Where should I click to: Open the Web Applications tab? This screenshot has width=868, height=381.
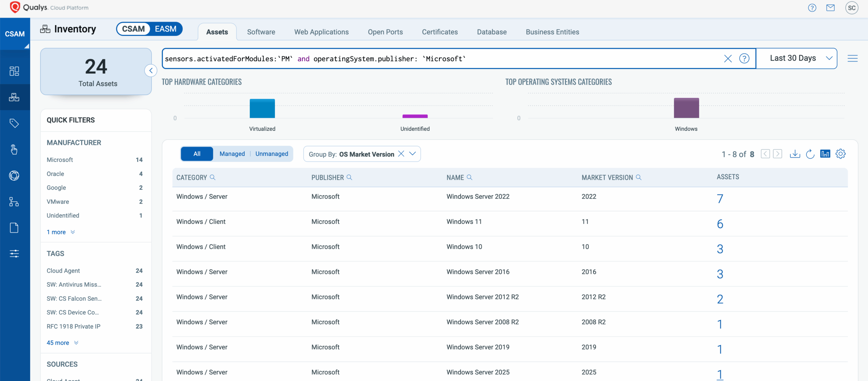click(321, 32)
